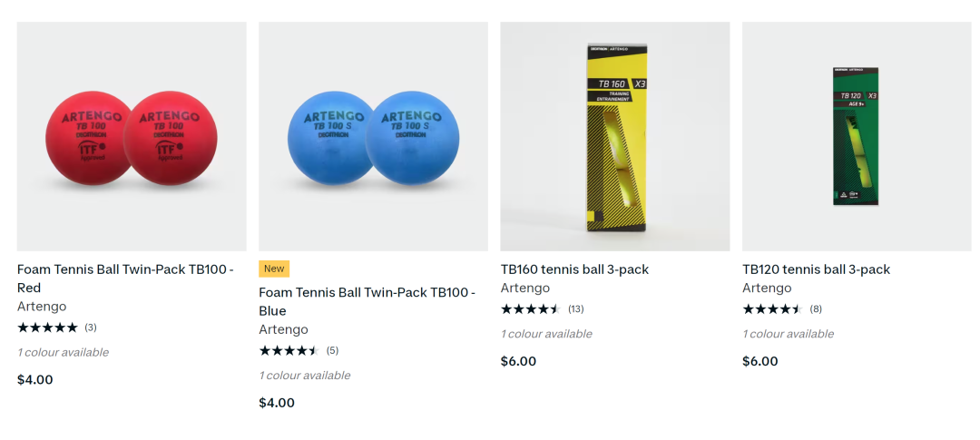View the (8) reviews count for TB120

816,308
